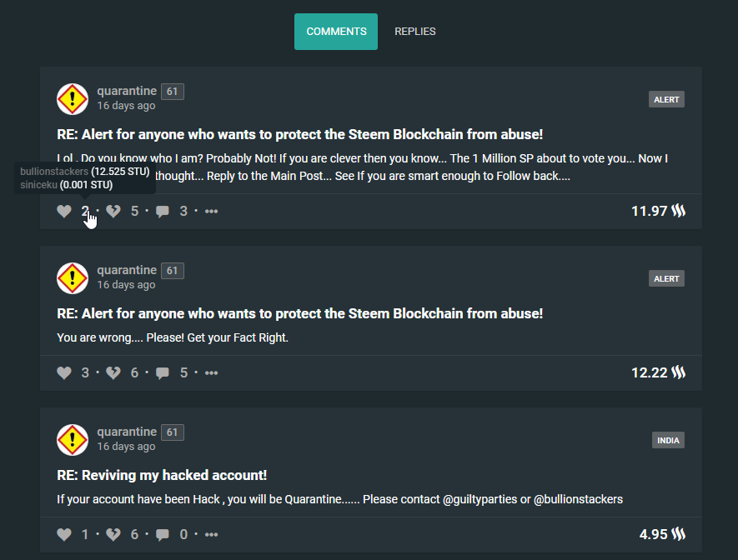Click quarantine avatar on the third comment
The width and height of the screenshot is (738, 560).
point(73,440)
